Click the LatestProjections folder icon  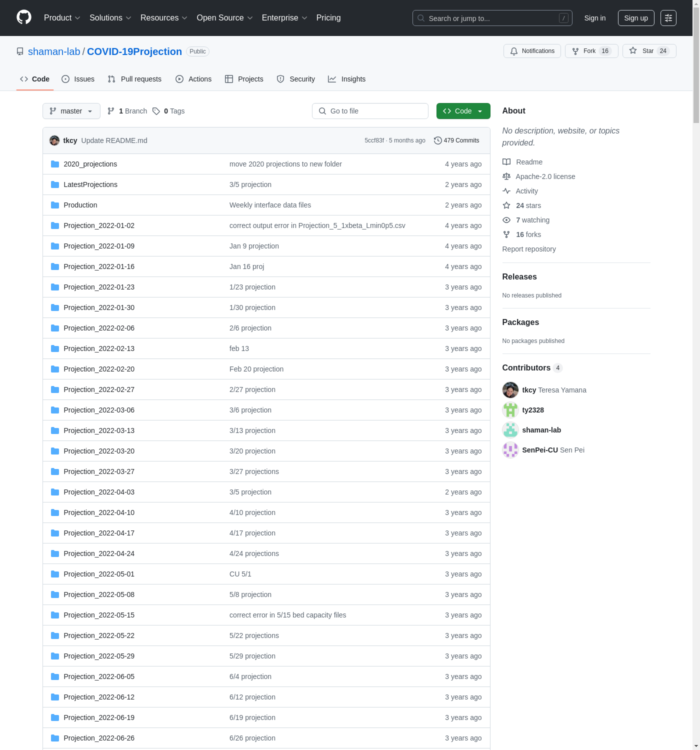55,184
